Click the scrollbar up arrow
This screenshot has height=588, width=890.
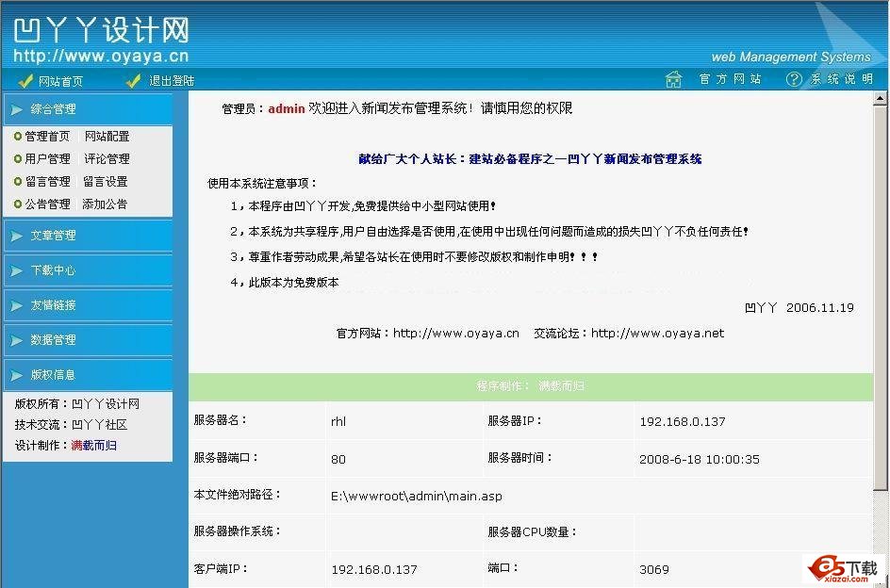881,99
